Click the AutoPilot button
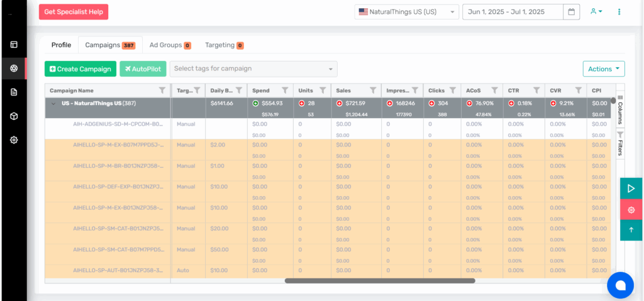 [x=143, y=69]
